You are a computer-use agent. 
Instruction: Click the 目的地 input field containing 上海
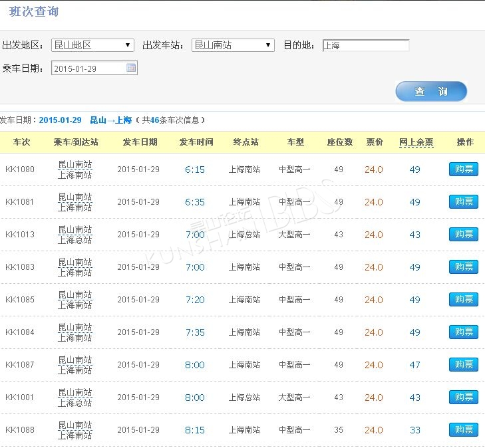[x=366, y=45]
